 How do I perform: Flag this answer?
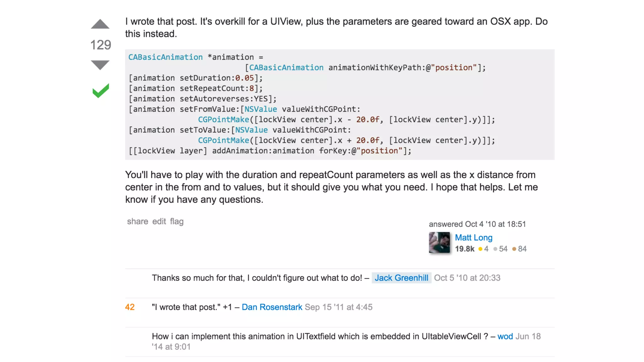tap(177, 222)
